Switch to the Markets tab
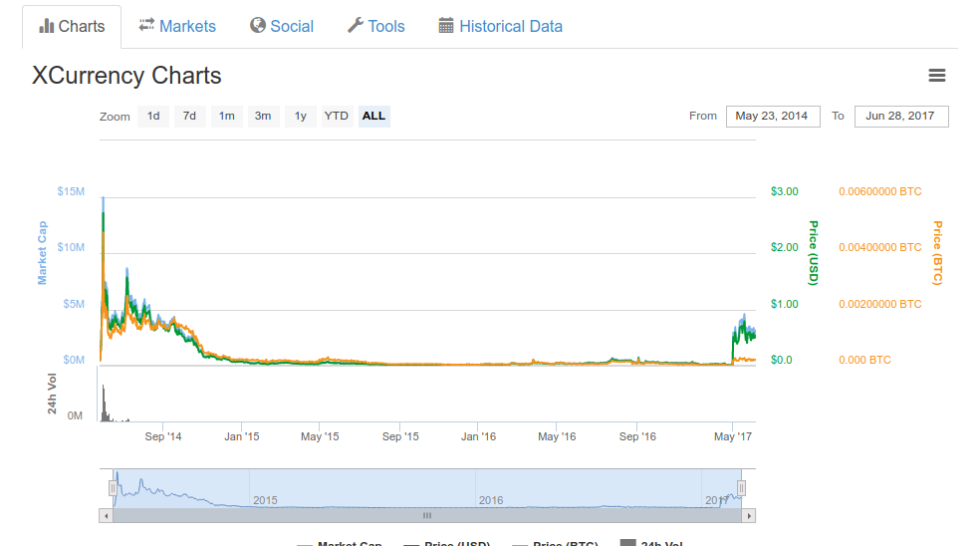 pyautogui.click(x=177, y=26)
